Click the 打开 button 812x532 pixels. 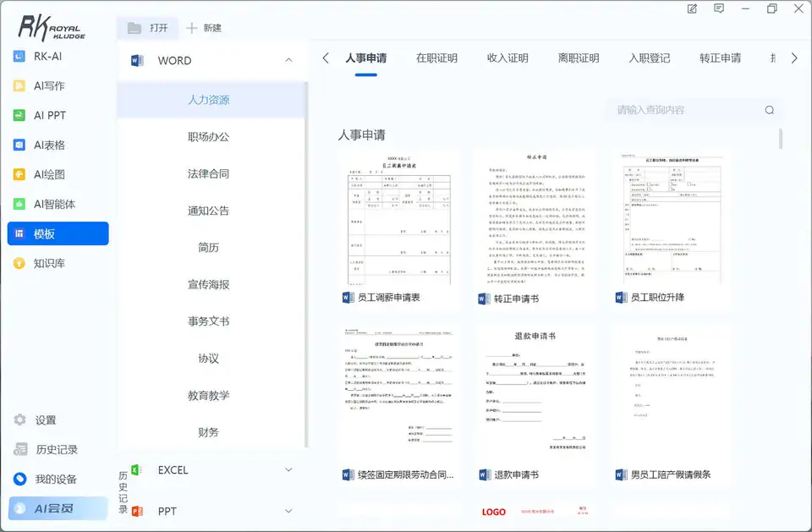tap(147, 28)
